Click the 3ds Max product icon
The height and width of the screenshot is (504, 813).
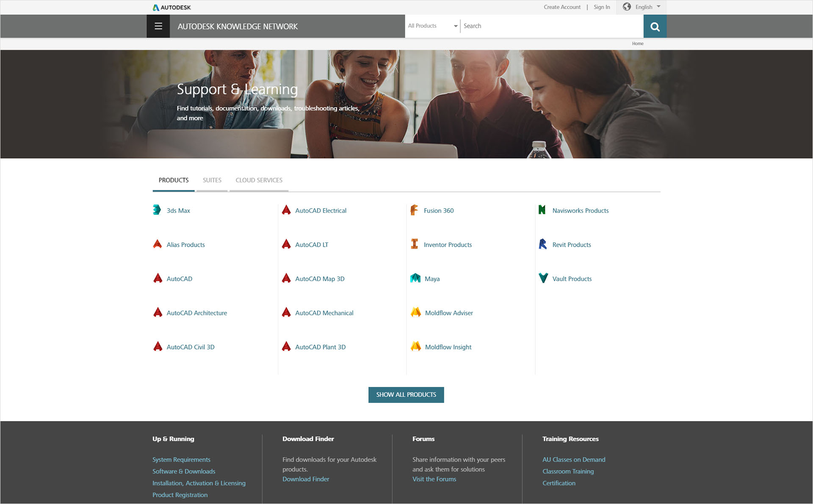coord(157,210)
